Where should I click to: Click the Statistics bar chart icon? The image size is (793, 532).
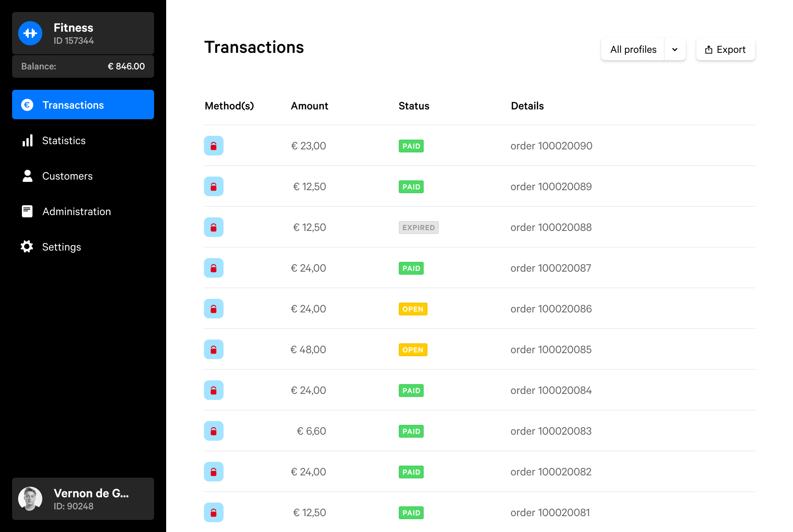click(x=27, y=141)
